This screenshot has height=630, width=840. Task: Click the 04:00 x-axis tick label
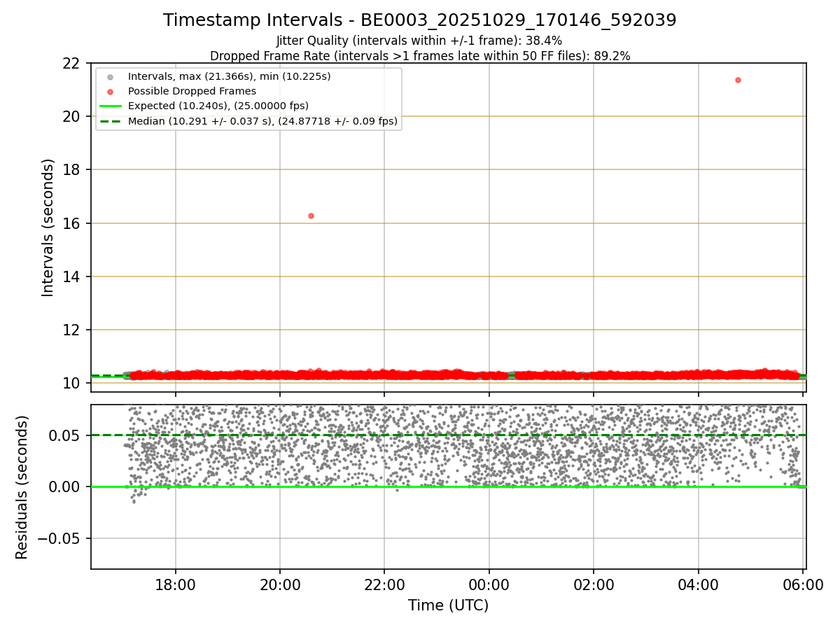[x=699, y=584]
